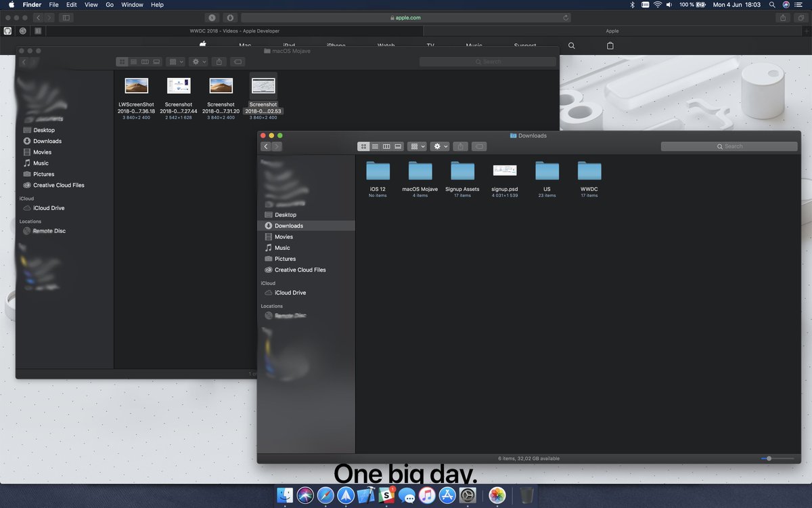Screen dimensions: 812x508
Task: Open the View menu
Action: (x=91, y=5)
